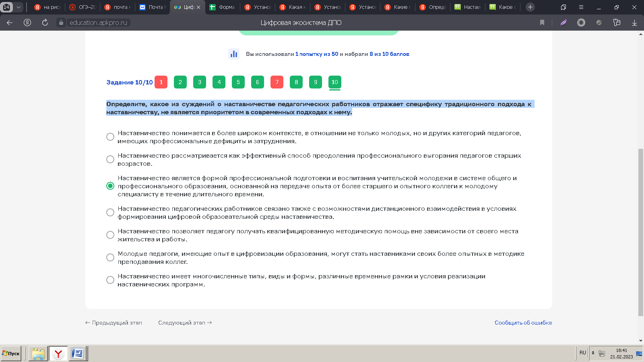Open a new browser tab with plus icon
This screenshot has width=644, height=362.
click(x=530, y=7)
